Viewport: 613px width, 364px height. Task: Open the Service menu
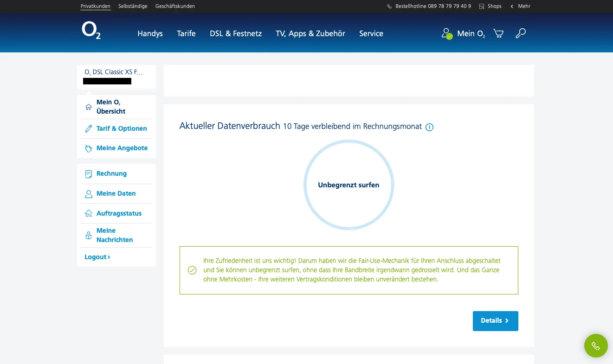pyautogui.click(x=371, y=33)
